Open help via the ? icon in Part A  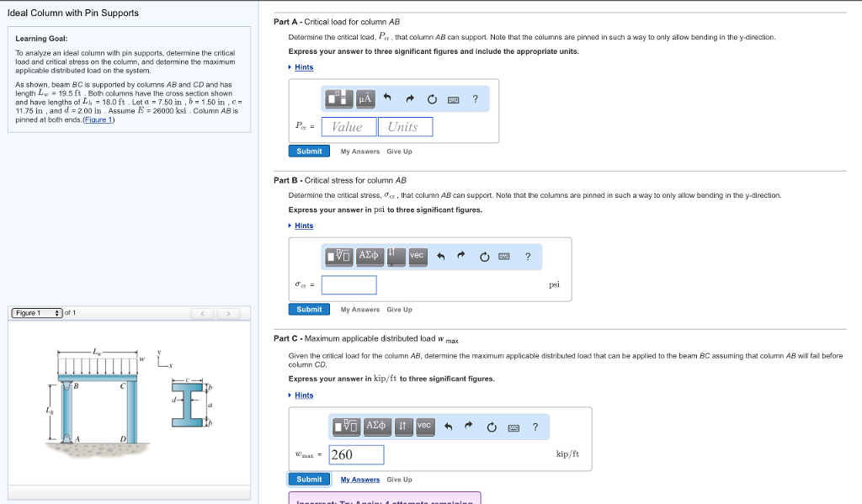pos(475,98)
